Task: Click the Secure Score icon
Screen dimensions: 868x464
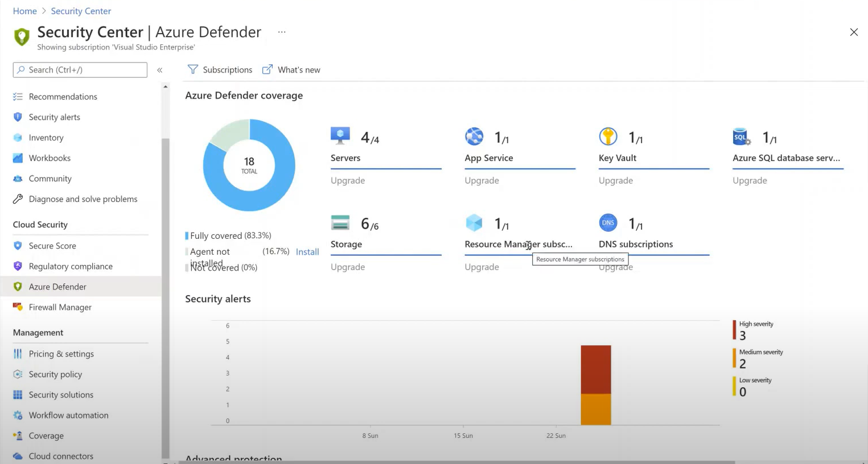Action: point(18,246)
